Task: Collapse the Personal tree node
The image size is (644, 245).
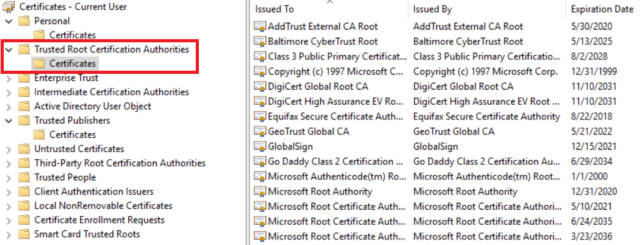Action: 9,21
